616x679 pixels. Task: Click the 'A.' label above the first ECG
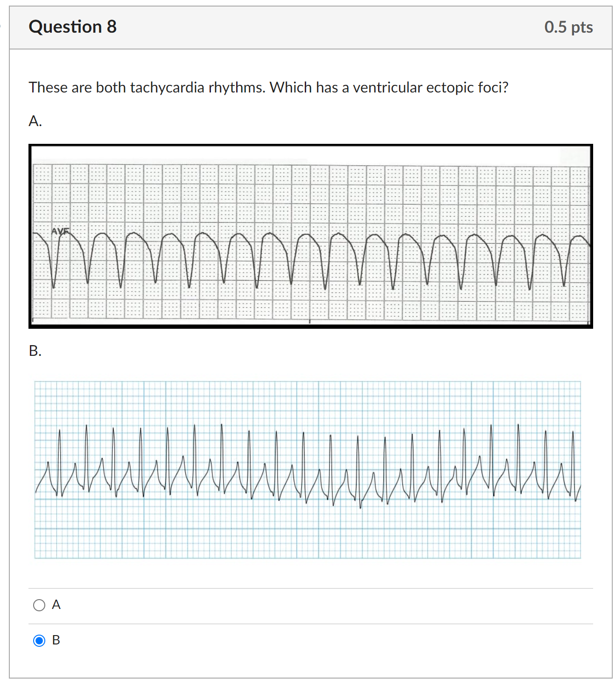[x=35, y=121]
